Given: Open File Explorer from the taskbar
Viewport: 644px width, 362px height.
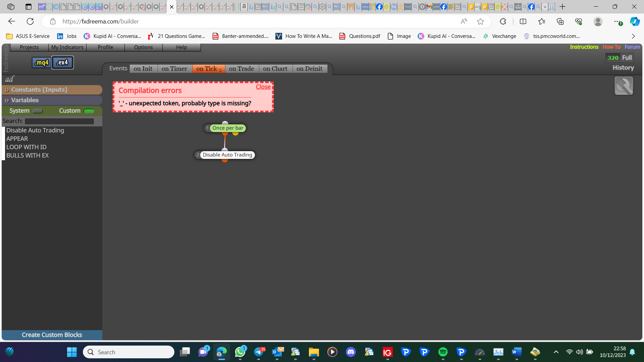Looking at the screenshot, I should (314, 352).
